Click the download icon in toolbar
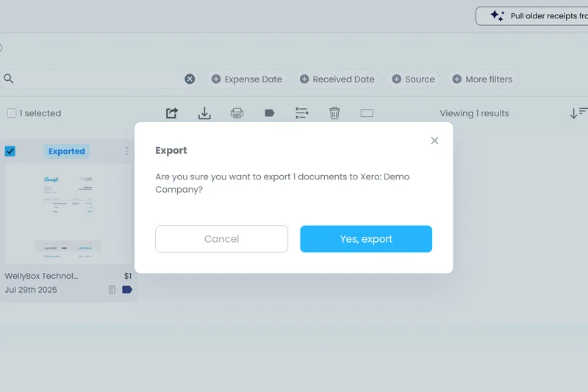Viewport: 588px width, 392px height. [204, 113]
